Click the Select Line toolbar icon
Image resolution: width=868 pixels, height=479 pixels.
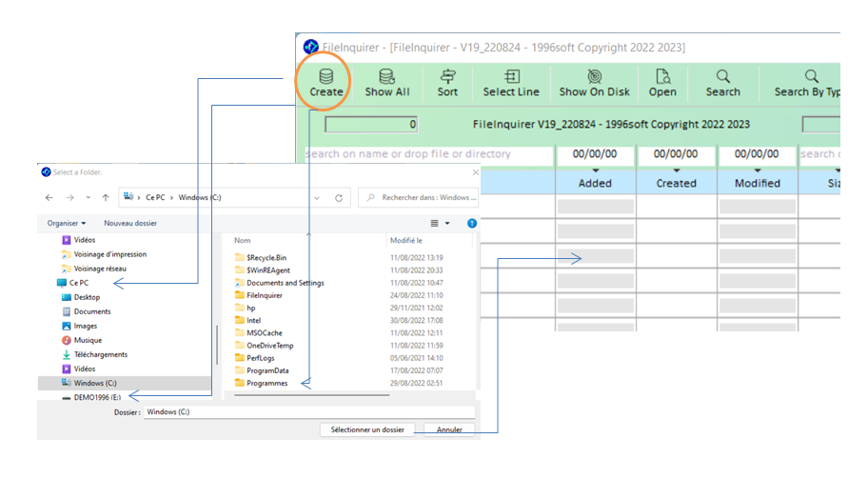511,76
